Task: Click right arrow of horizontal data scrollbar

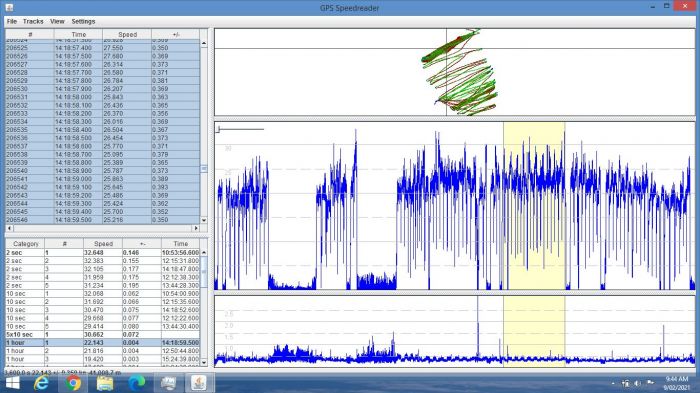Action: click(x=196, y=228)
